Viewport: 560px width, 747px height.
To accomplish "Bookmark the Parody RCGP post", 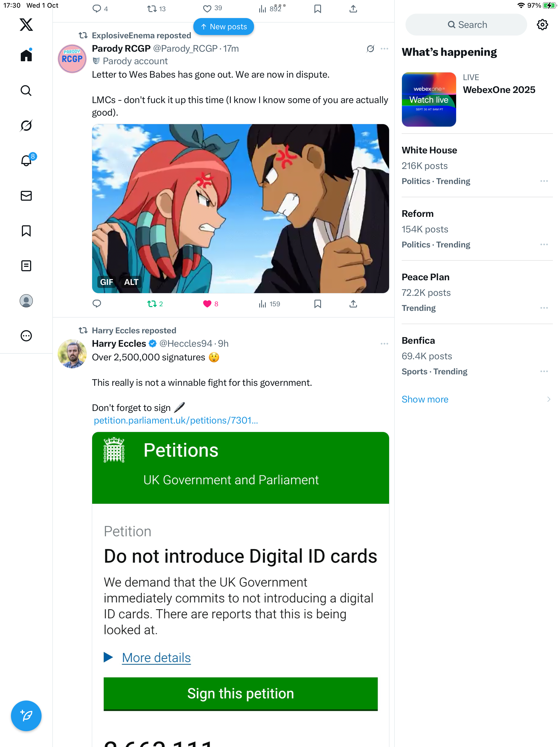I will coord(317,304).
